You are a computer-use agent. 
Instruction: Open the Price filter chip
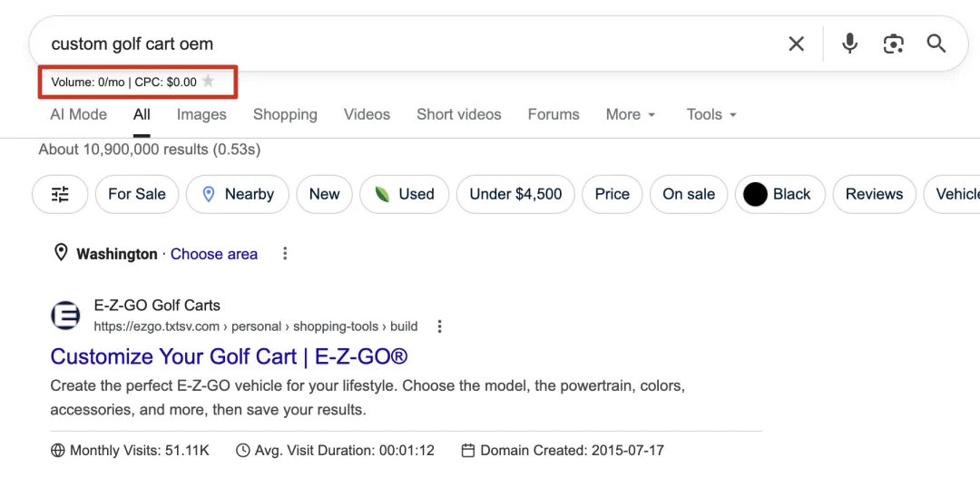click(x=612, y=194)
